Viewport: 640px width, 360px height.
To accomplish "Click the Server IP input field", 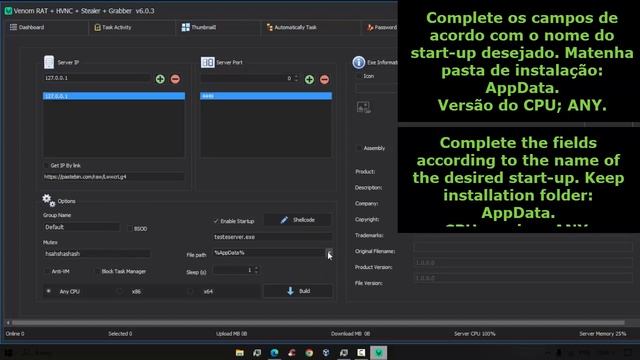I will (x=97, y=78).
